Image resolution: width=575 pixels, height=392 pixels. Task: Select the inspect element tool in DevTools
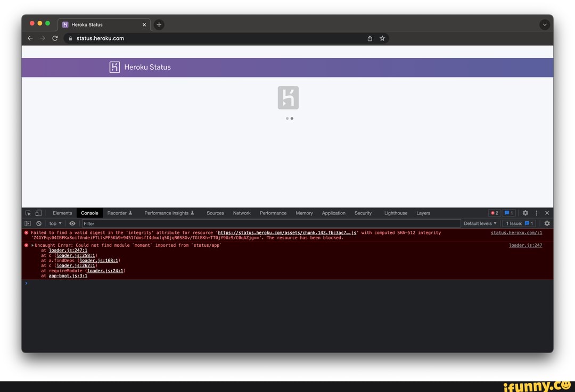28,213
